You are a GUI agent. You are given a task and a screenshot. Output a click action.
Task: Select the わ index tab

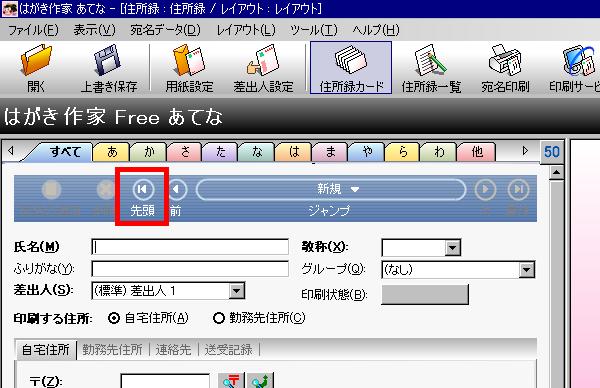[439, 152]
